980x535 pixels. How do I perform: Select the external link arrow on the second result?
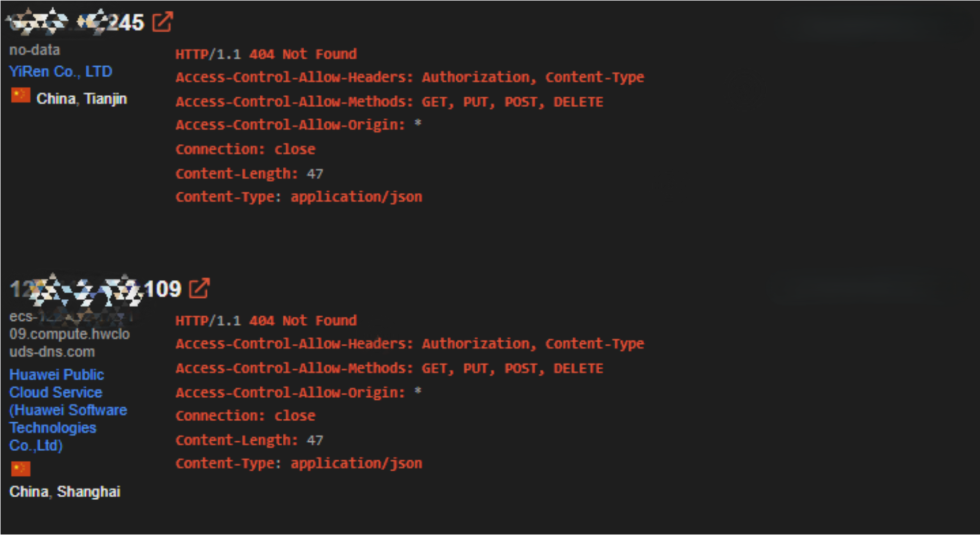pyautogui.click(x=199, y=288)
